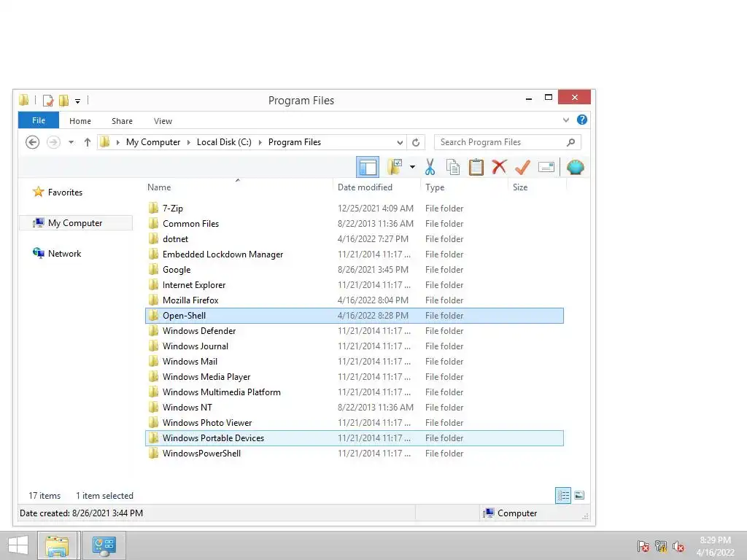
Task: Go up one folder level
Action: tap(88, 142)
